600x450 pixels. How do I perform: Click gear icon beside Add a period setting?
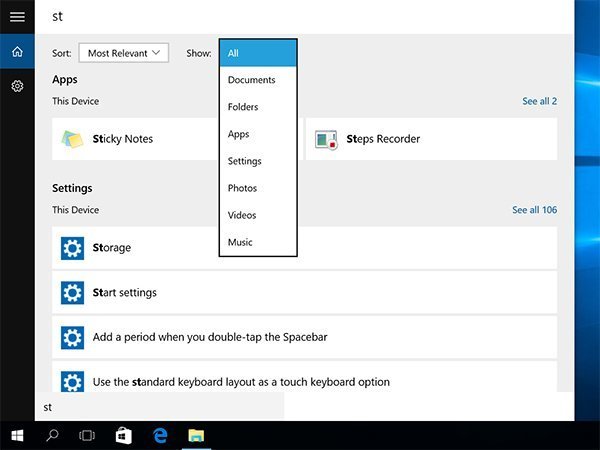(x=72, y=337)
